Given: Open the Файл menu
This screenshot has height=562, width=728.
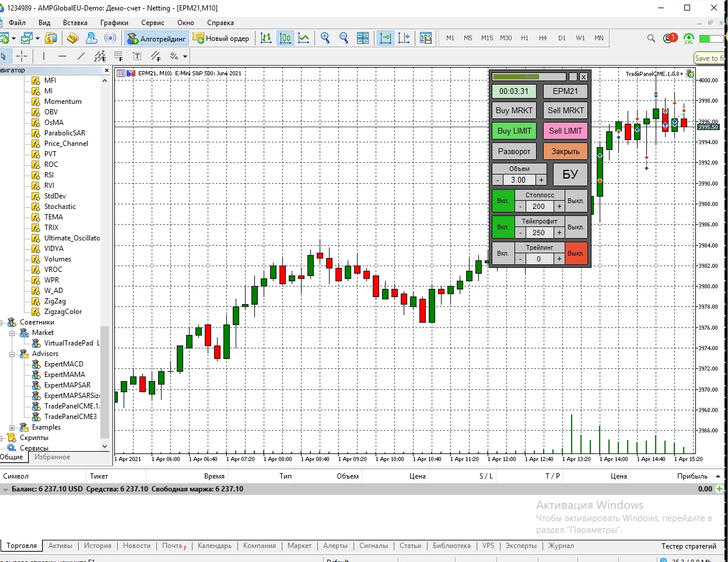Looking at the screenshot, I should click(17, 23).
